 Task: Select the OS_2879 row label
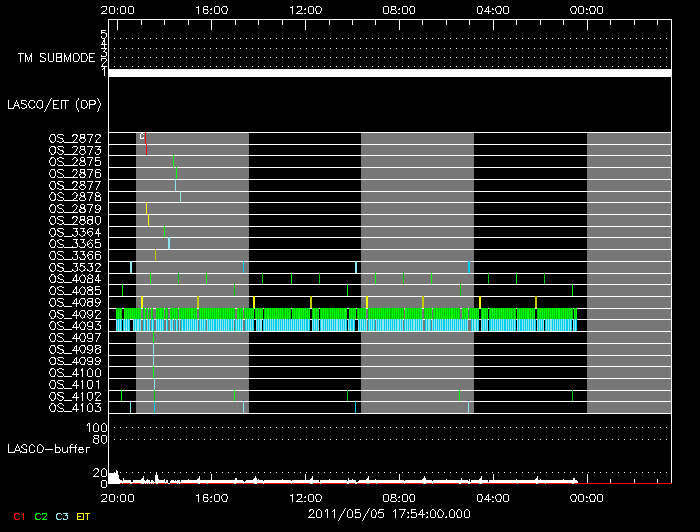point(75,208)
